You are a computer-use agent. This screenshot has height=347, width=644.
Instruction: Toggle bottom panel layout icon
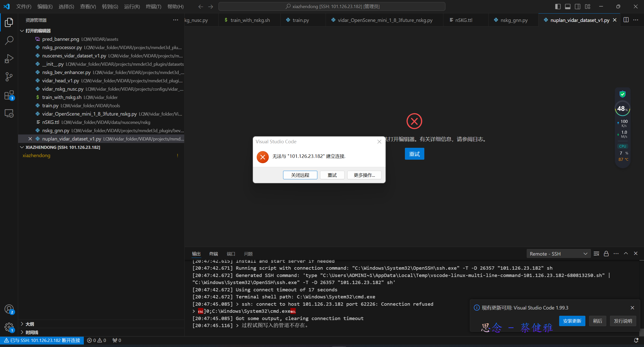(567, 7)
